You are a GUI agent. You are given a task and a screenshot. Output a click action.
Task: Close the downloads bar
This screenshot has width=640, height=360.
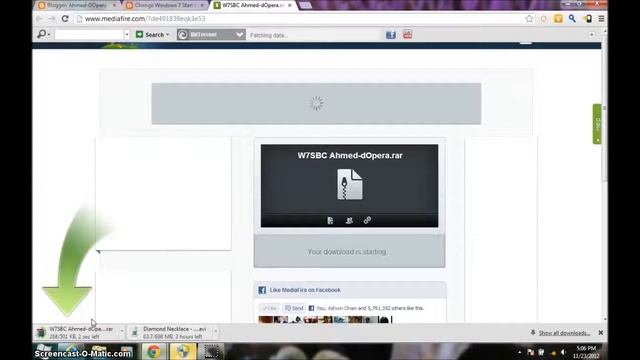[x=601, y=333]
